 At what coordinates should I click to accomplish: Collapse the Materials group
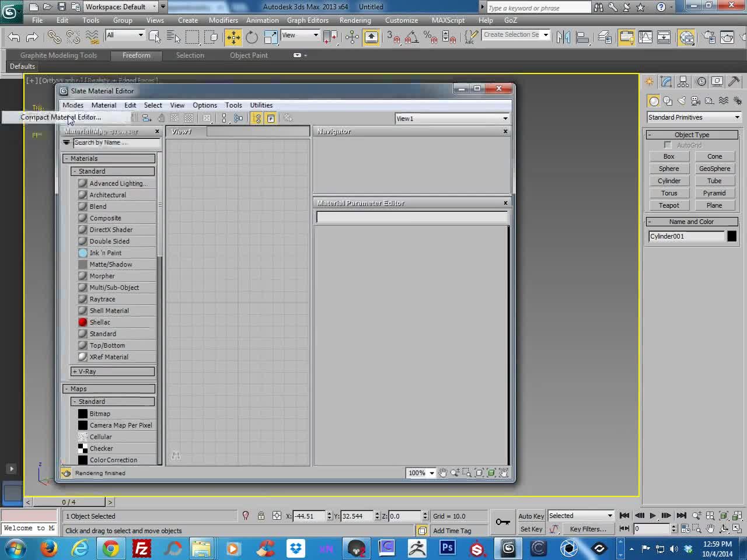click(109, 159)
